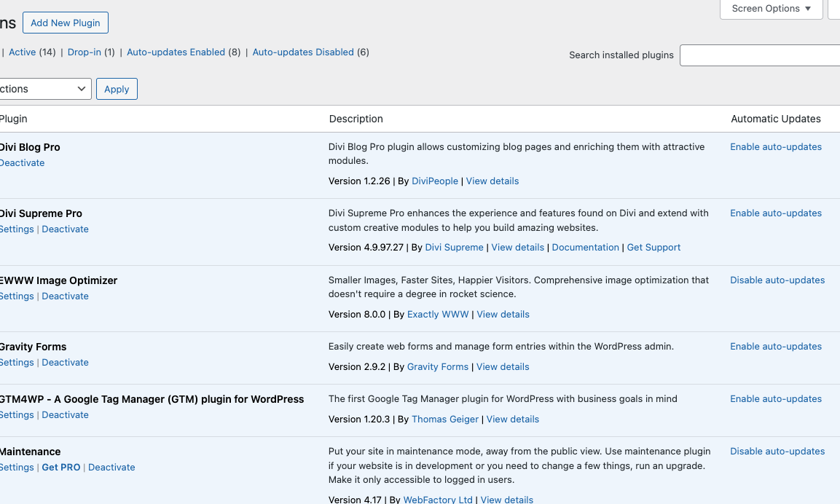
Task: Enable auto-updates for Gravity Forms
Action: 776,347
